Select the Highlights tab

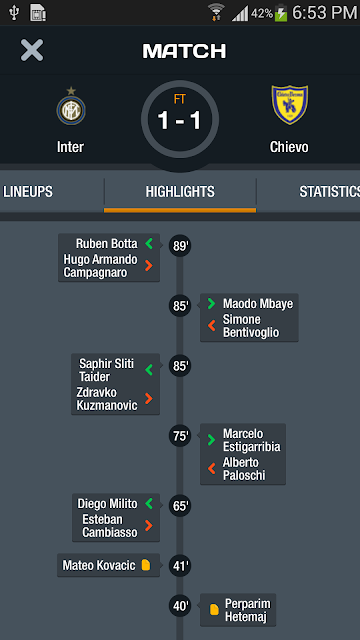click(180, 191)
